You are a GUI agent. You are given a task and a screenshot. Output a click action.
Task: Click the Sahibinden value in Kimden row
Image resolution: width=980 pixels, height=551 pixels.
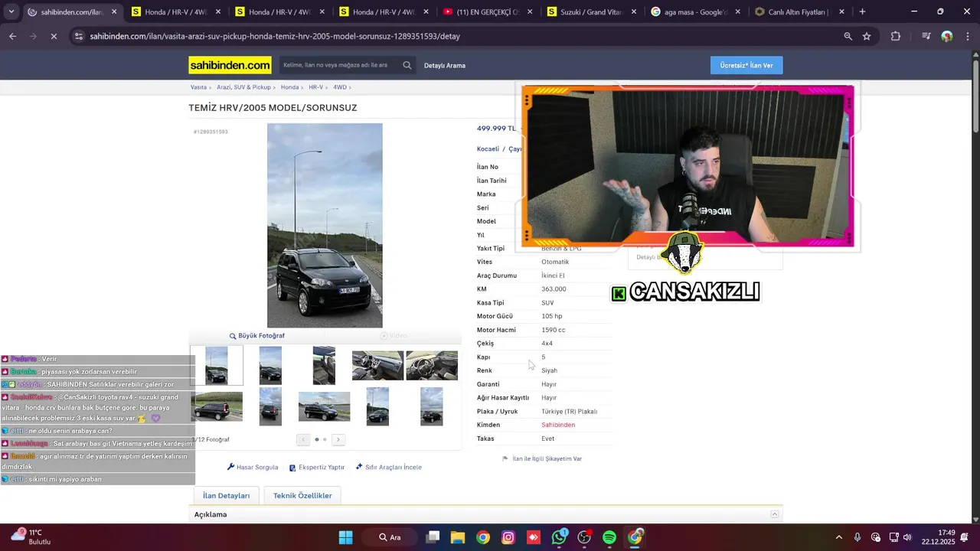click(x=558, y=425)
